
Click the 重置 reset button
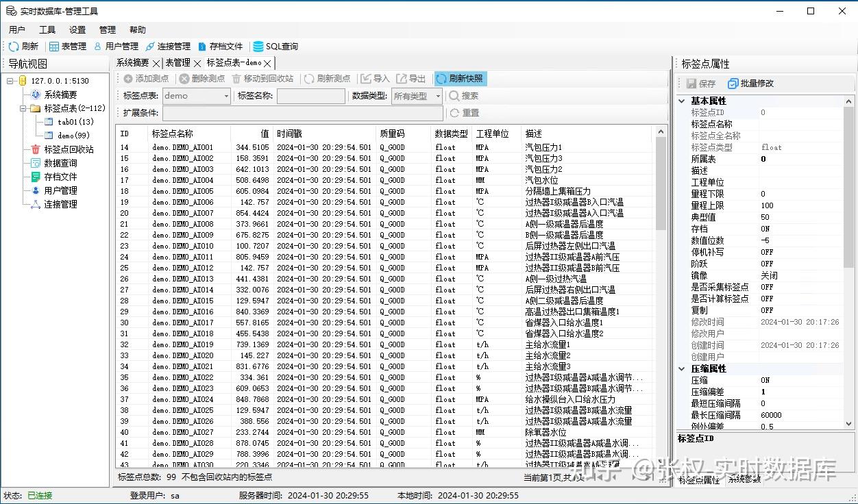[x=464, y=113]
